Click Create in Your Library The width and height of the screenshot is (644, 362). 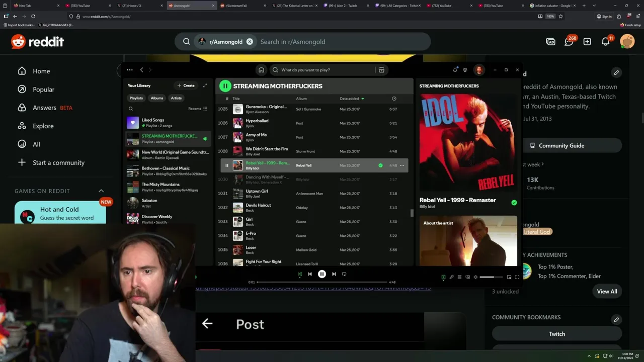[x=186, y=85]
